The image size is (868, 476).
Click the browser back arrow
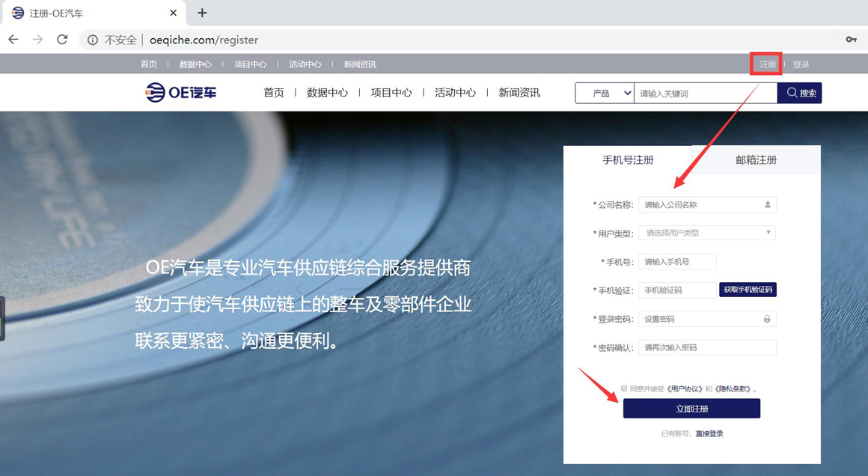(13, 40)
